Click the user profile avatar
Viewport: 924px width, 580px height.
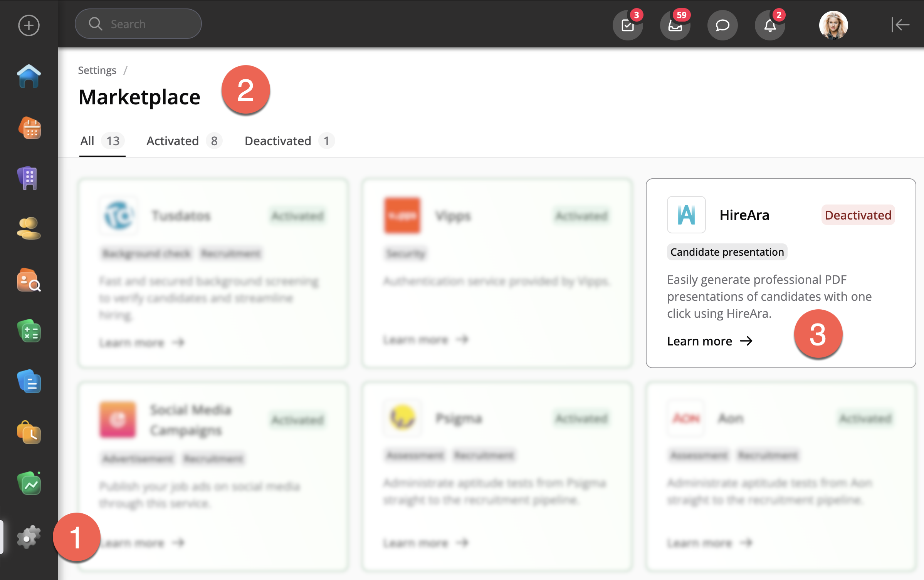(833, 25)
